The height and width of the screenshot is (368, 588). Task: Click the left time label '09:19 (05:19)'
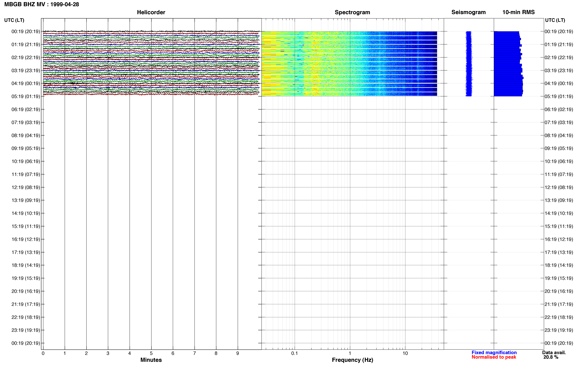(26, 148)
